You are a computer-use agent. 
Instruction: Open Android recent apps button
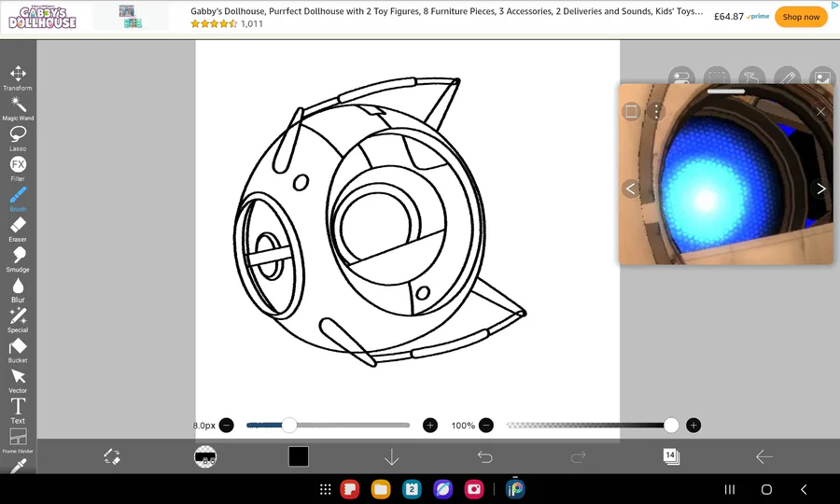730,489
